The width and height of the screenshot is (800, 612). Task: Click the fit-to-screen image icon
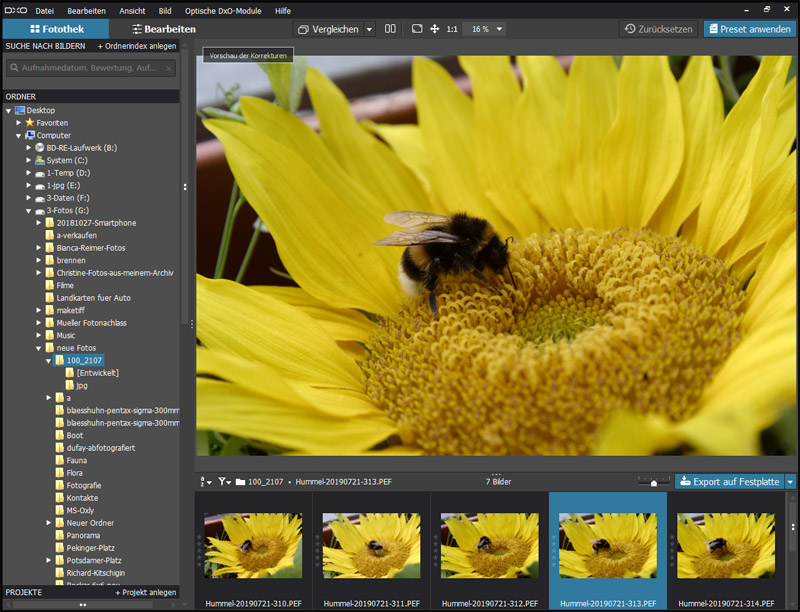[x=417, y=29]
